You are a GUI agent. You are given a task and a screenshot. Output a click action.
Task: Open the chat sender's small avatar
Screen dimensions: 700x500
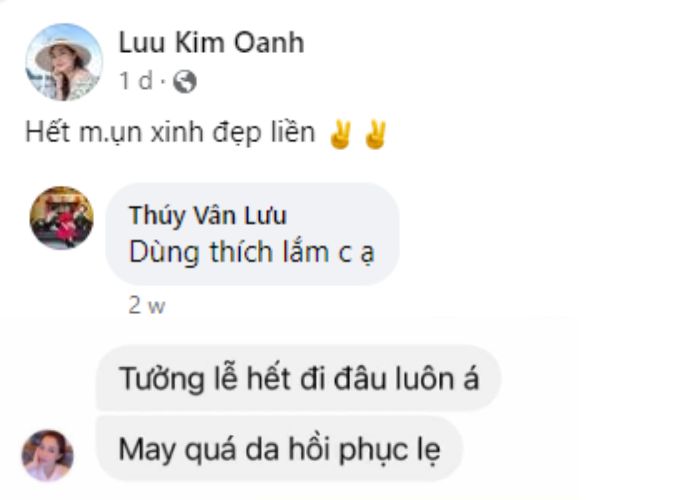click(47, 456)
